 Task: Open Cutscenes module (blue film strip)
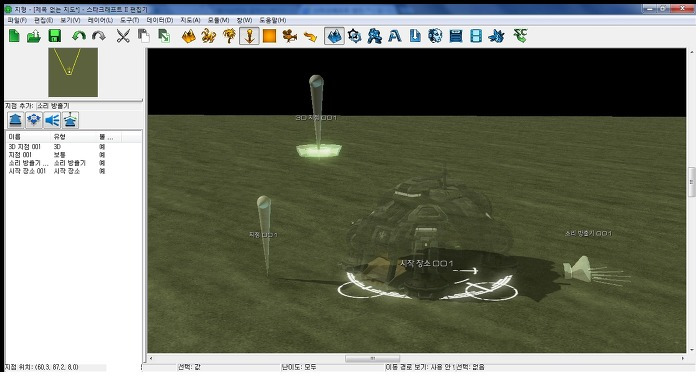coord(476,36)
